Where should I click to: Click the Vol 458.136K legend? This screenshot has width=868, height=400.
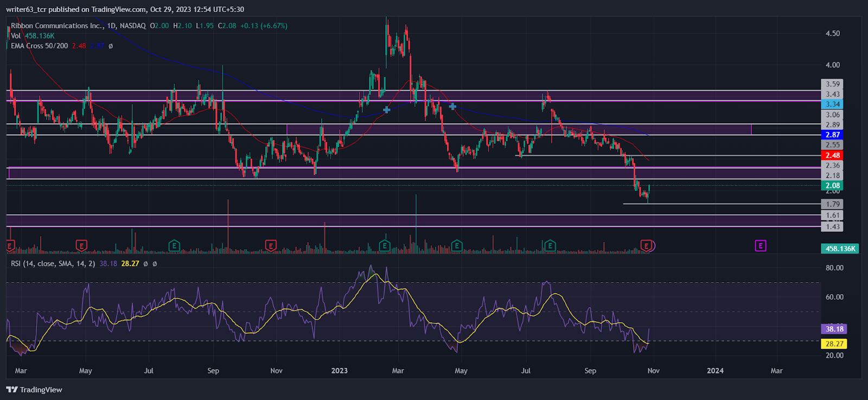click(33, 36)
